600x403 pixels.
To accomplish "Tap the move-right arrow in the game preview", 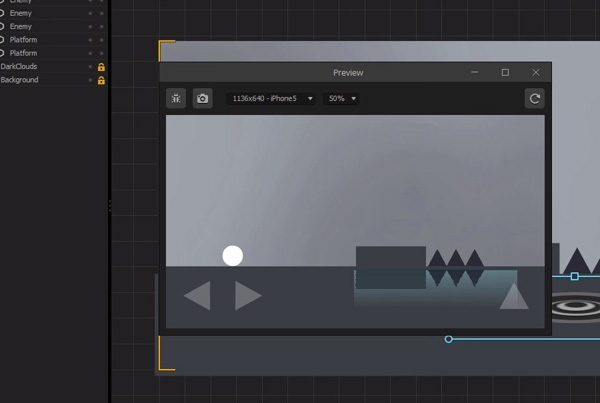I will [248, 295].
